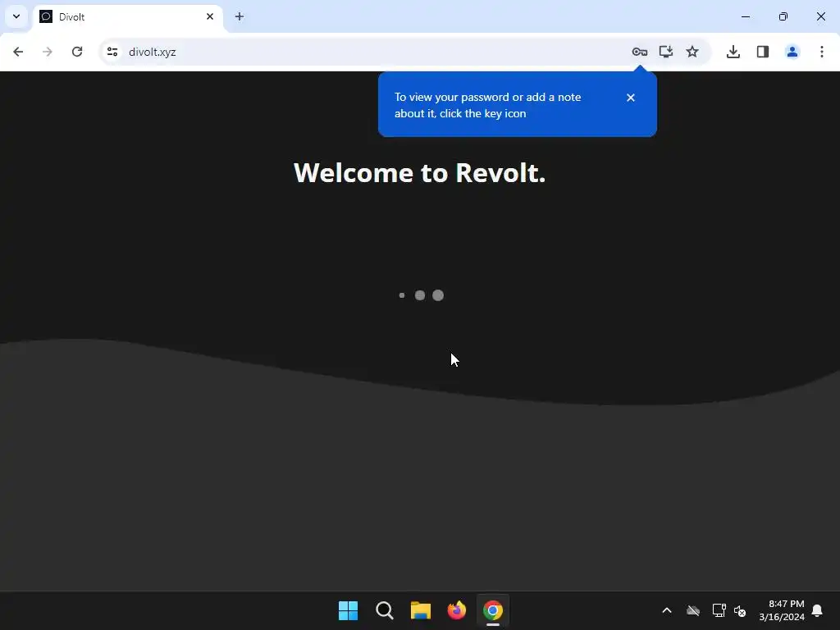Click the install app icon

tap(666, 52)
